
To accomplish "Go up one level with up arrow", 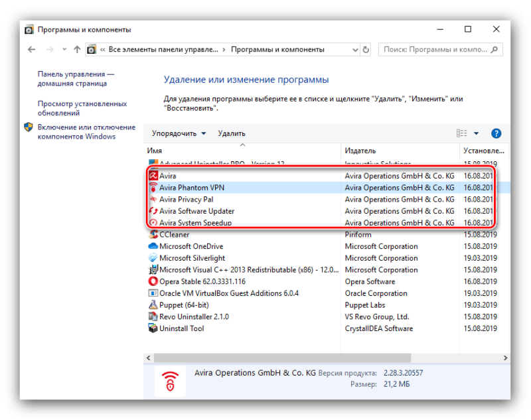I will (x=77, y=50).
